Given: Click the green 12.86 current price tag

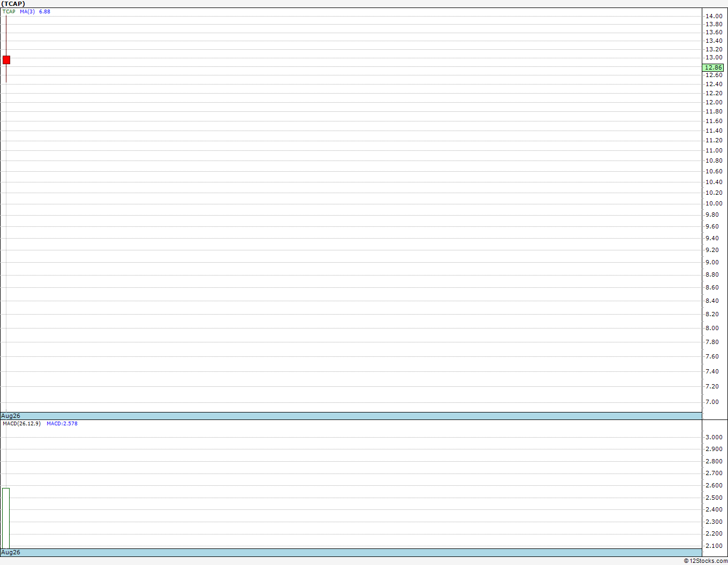Looking at the screenshot, I should pyautogui.click(x=713, y=67).
